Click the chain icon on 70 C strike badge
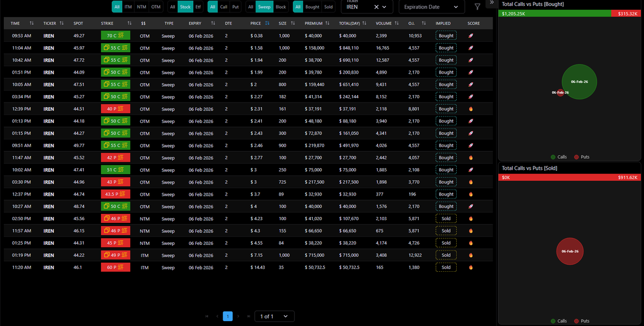This screenshot has width=644, height=326. click(121, 35)
